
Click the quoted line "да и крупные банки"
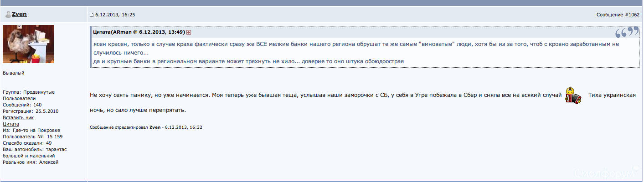[x=248, y=61]
